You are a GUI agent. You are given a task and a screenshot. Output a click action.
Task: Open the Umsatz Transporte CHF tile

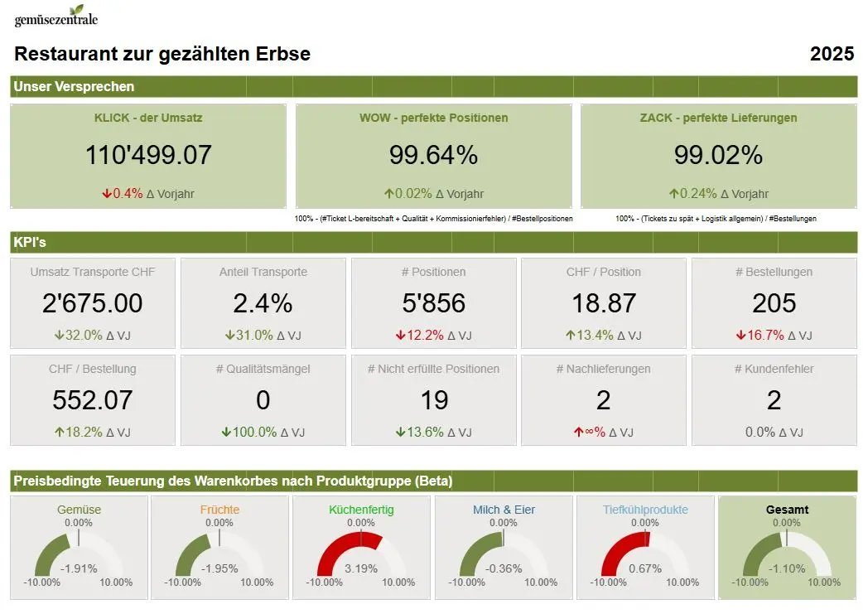tap(92, 302)
